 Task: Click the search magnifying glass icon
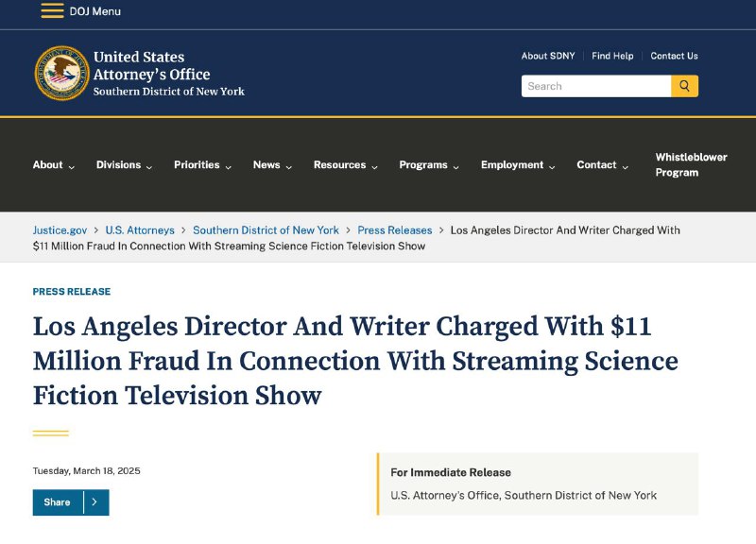(684, 86)
